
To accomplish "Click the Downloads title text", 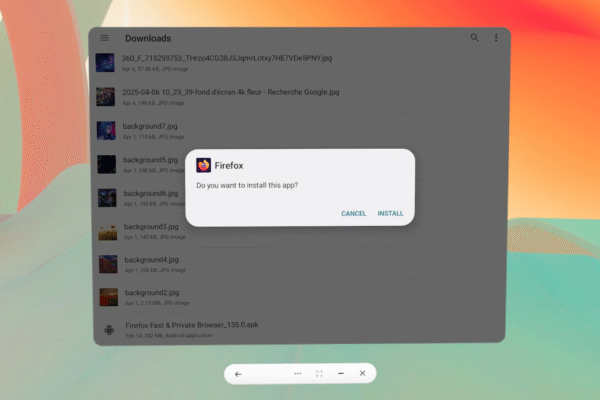I will pos(148,38).
